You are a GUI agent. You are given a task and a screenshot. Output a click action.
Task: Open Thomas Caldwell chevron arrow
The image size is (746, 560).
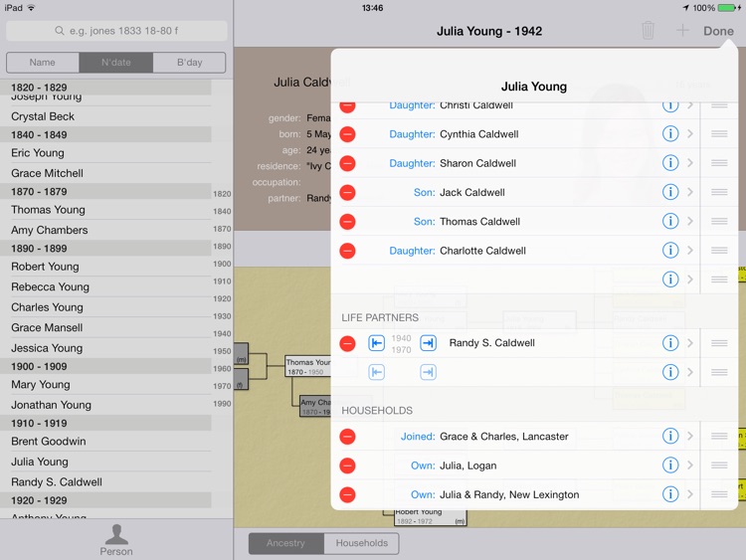[x=690, y=221]
